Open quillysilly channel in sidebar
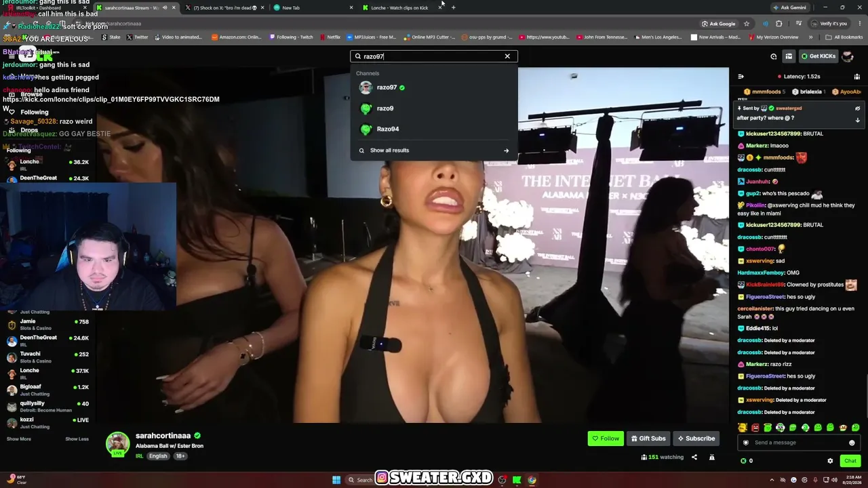This screenshot has width=868, height=488. point(47,406)
